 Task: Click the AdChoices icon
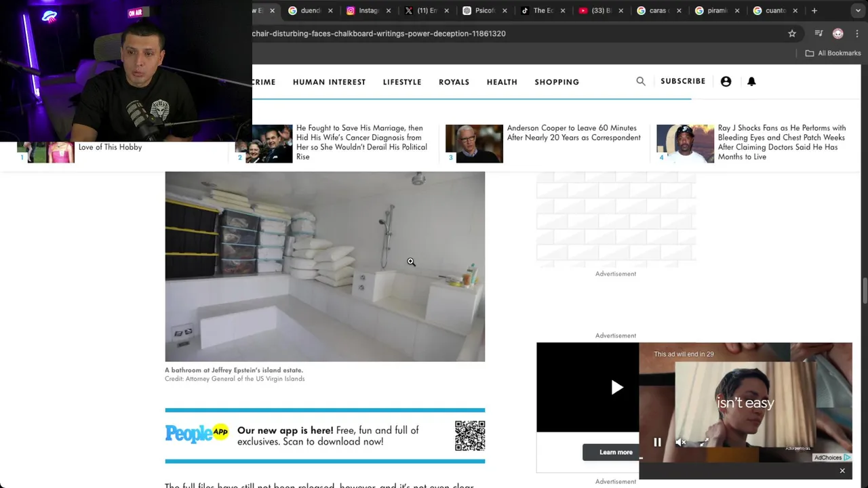832,457
